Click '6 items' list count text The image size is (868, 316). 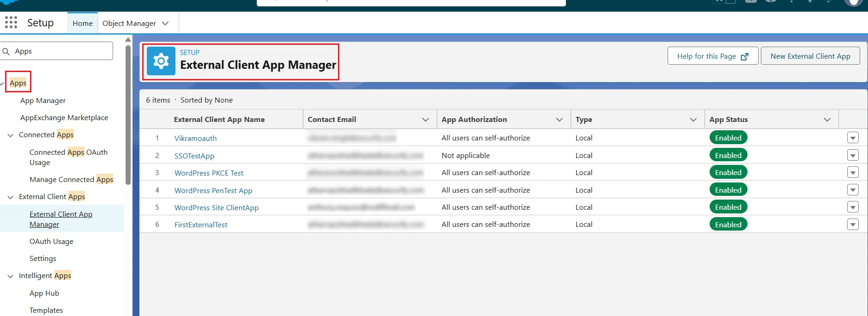158,100
